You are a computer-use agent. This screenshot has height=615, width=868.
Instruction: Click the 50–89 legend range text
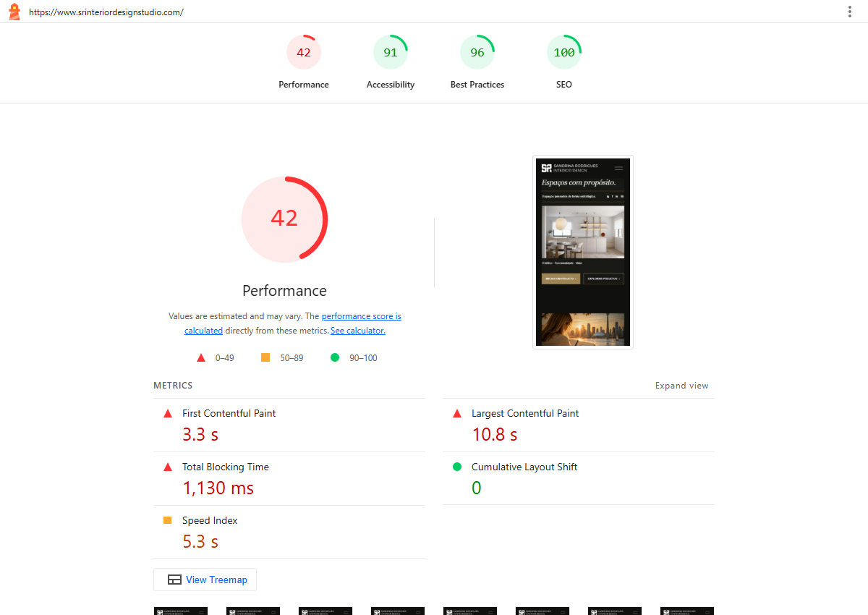pos(292,357)
